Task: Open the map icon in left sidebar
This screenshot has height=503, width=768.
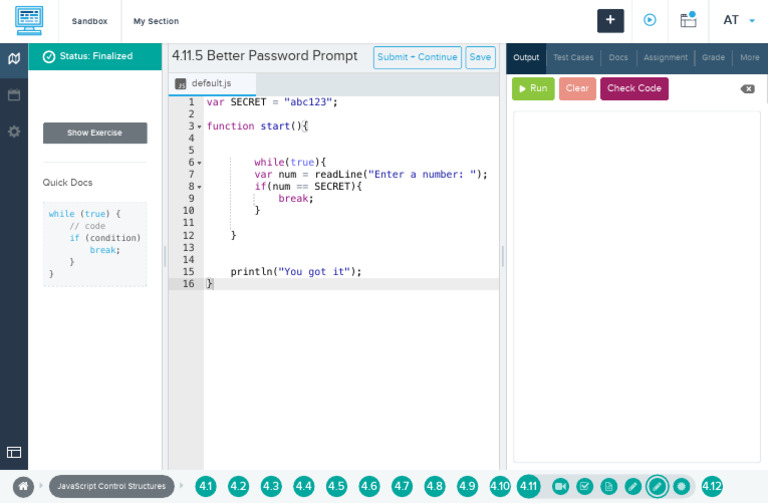Action: tap(14, 58)
